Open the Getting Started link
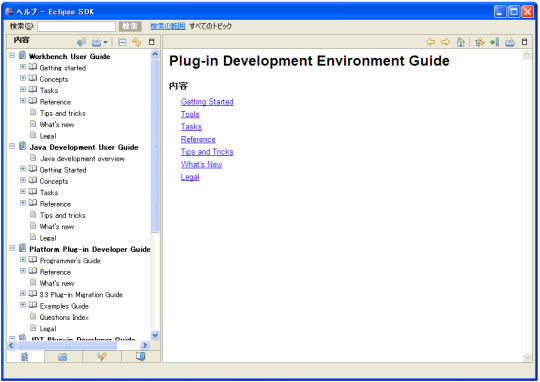This screenshot has height=382, width=540. 207,102
